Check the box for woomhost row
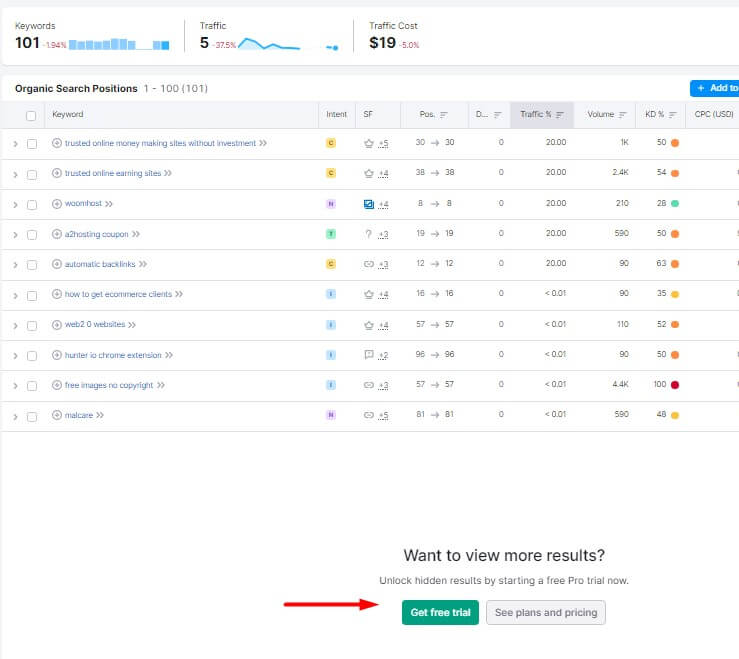This screenshot has width=739, height=659. click(x=32, y=205)
